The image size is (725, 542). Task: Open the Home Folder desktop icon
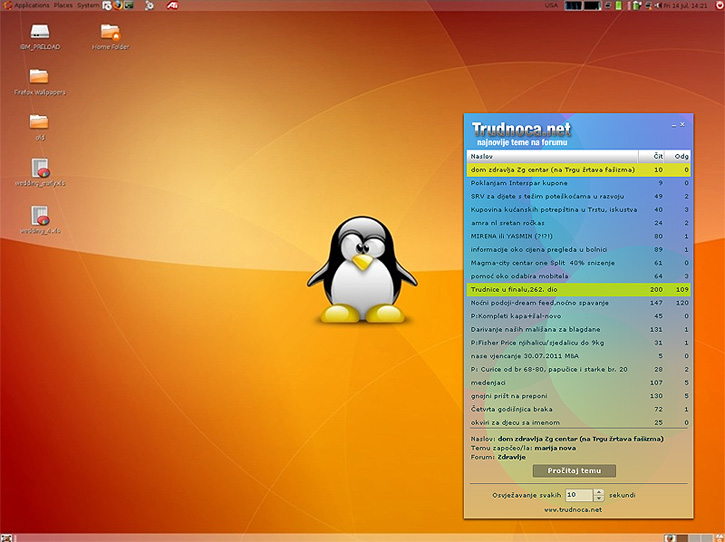pos(110,37)
